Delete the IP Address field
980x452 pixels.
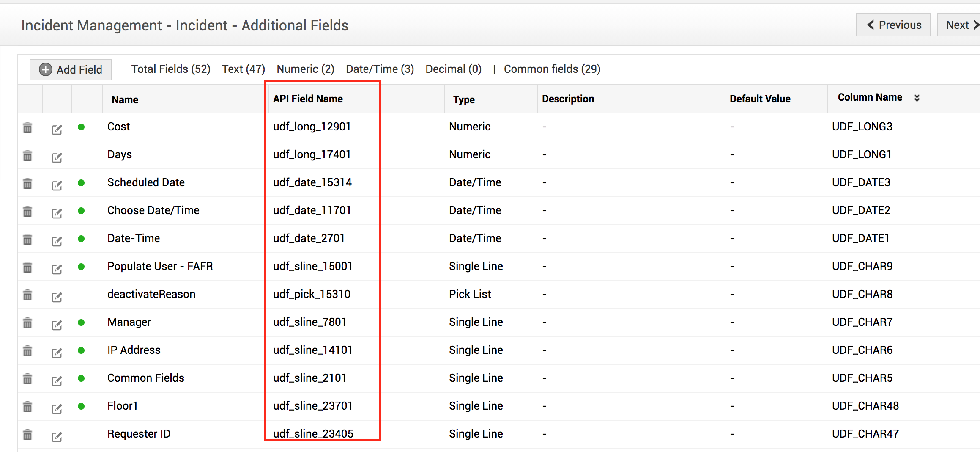tap(27, 351)
